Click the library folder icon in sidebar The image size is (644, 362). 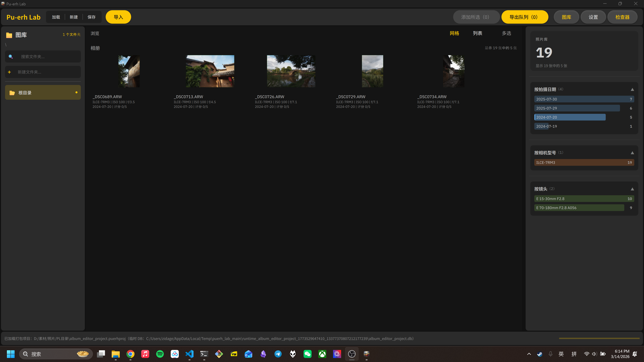click(9, 35)
